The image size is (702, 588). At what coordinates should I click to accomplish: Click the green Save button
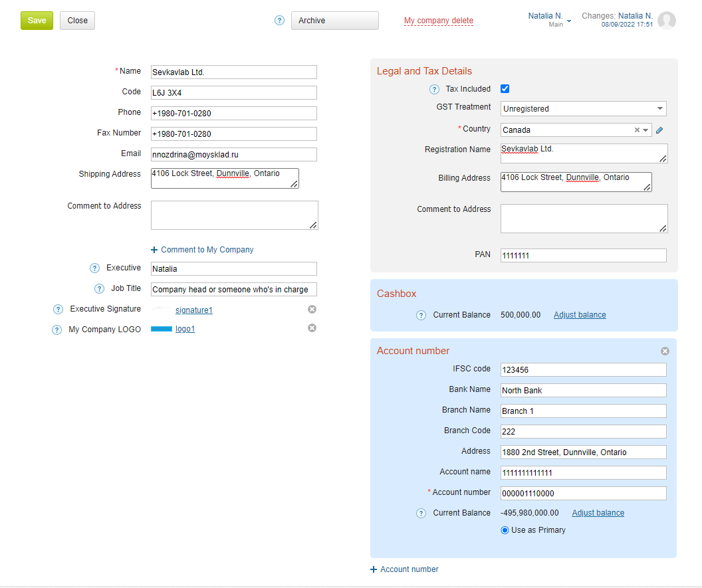tap(37, 21)
